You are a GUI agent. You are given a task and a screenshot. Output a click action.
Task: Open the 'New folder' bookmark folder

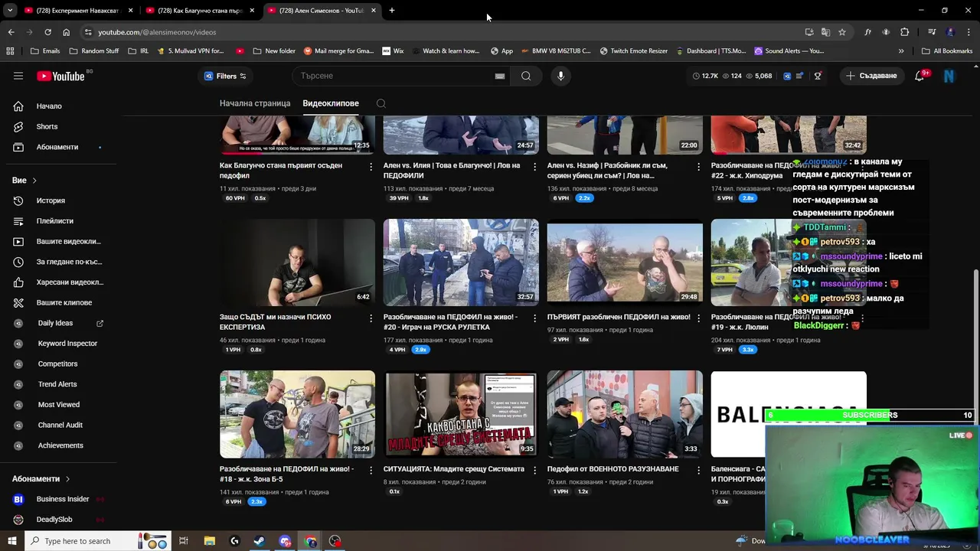pos(274,51)
